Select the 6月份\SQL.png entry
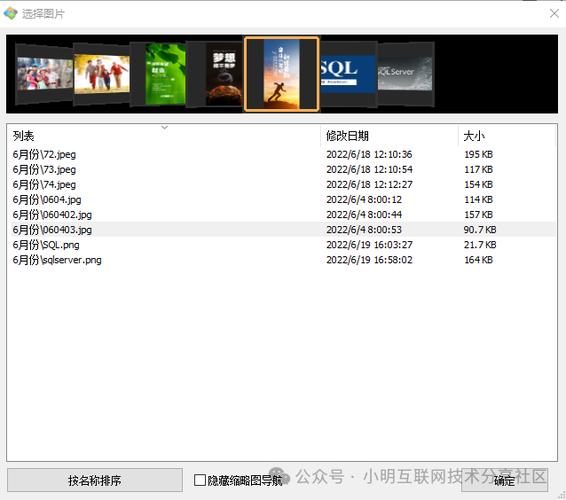Viewport: 566px width, 500px height. pyautogui.click(x=281, y=245)
